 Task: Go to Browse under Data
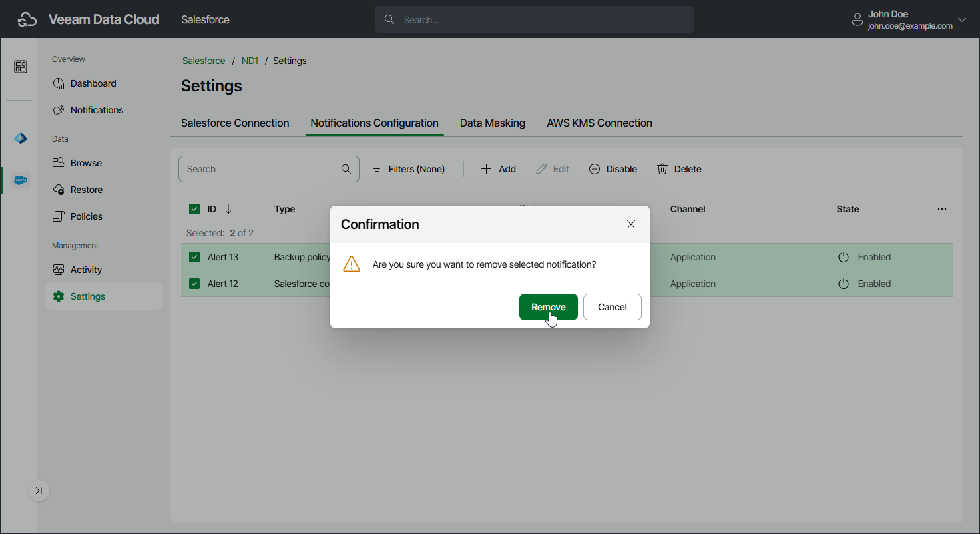[x=104, y=163]
